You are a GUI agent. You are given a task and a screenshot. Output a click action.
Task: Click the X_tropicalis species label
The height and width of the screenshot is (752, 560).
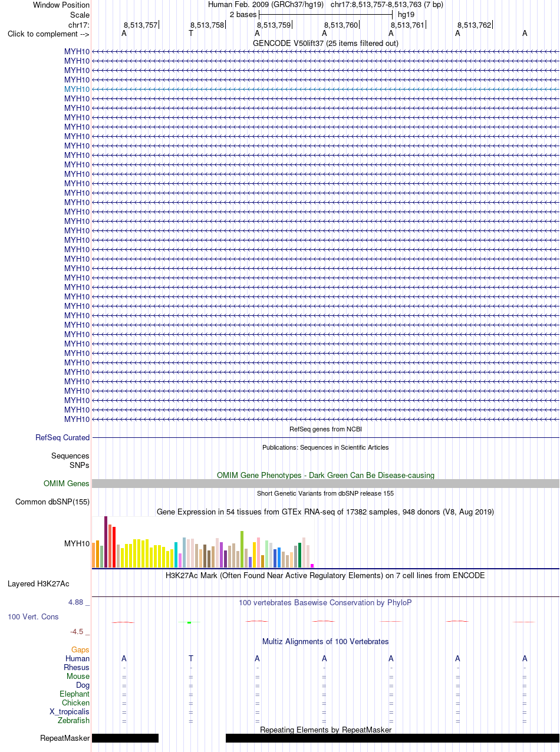click(x=70, y=711)
